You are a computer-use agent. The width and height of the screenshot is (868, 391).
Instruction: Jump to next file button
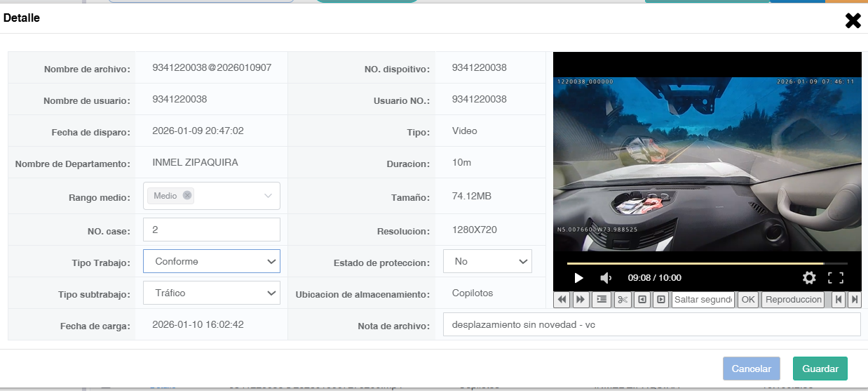pos(854,300)
